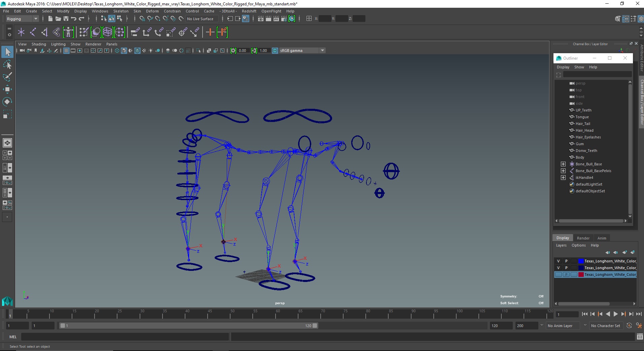Toggle playback P of first Texas_Longhorn layer
Screen dimensions: 644x351
(x=566, y=261)
